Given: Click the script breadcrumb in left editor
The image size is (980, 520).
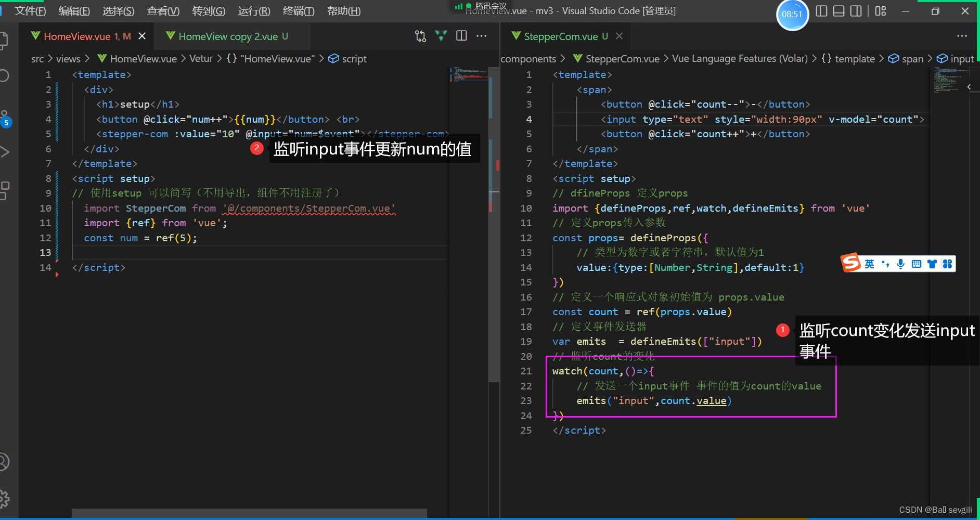Looking at the screenshot, I should (347, 59).
